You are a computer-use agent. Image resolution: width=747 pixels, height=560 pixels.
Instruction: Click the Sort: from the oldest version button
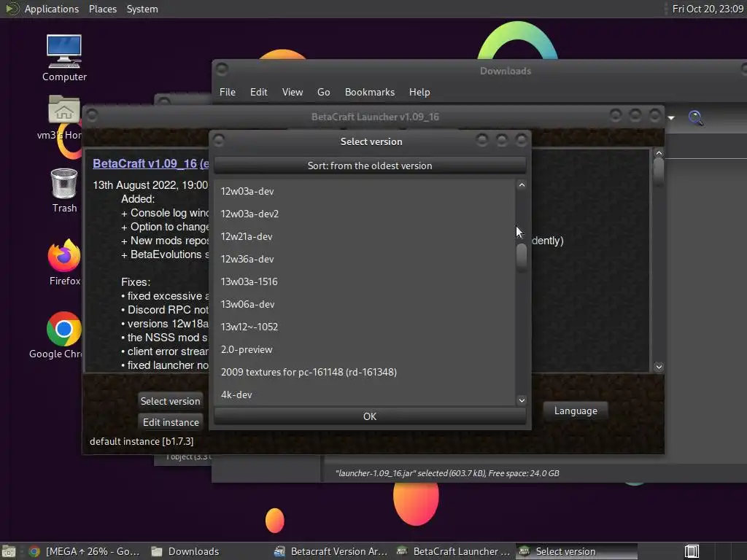[370, 166]
